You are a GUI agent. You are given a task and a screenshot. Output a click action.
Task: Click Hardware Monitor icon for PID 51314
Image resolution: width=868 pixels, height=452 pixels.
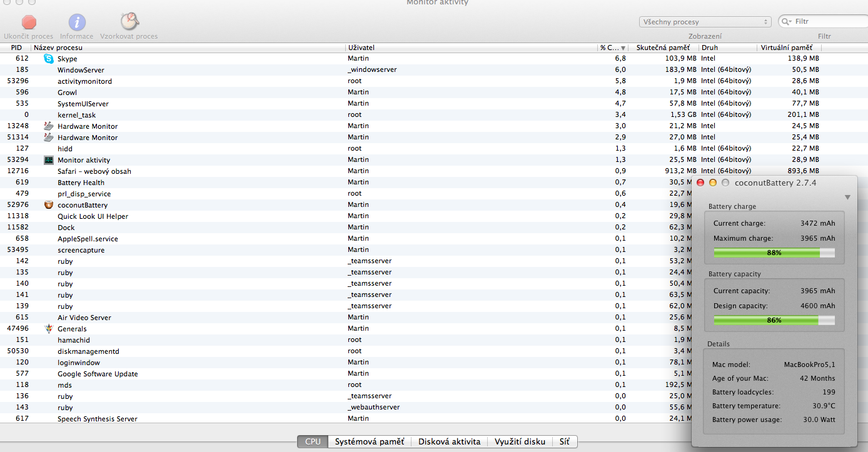(49, 138)
